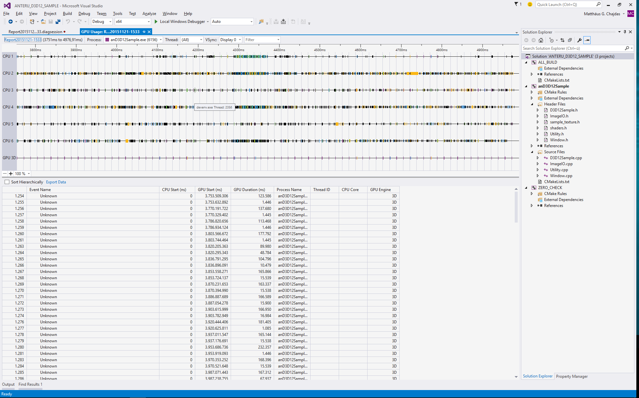
Task: Zoom in the timeline with plus icon
Action: (x=11, y=174)
